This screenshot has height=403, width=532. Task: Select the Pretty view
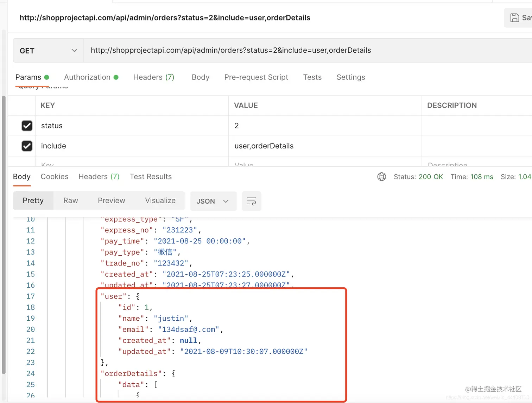click(x=33, y=200)
